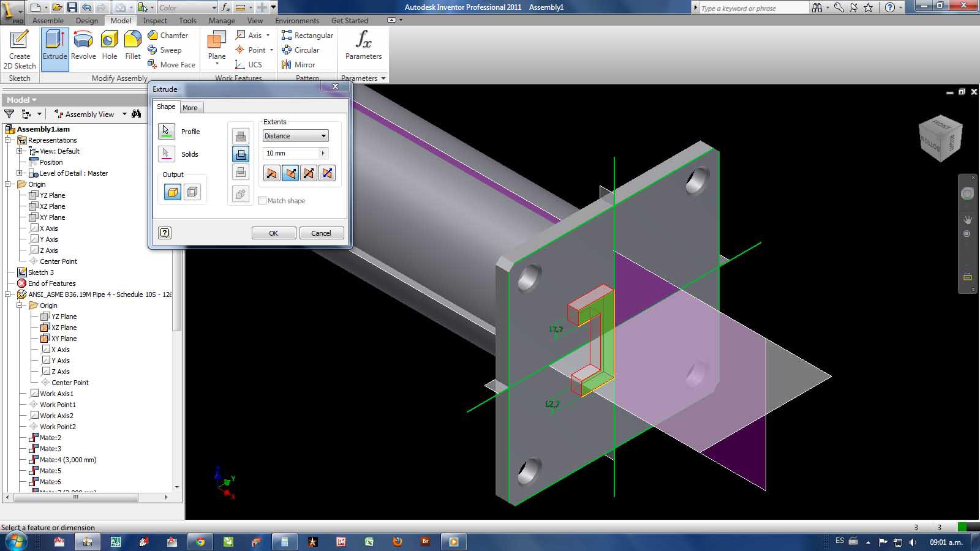Set extrude direction two (second arrow)
980x551 pixels.
(290, 173)
